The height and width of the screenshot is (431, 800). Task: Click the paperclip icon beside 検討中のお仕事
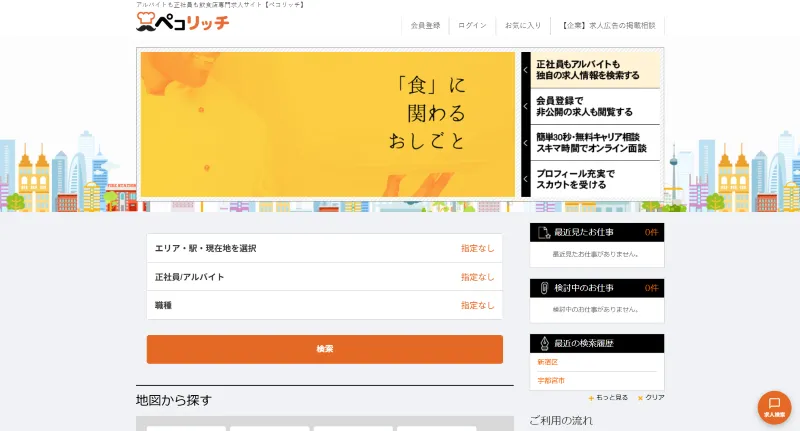click(544, 288)
